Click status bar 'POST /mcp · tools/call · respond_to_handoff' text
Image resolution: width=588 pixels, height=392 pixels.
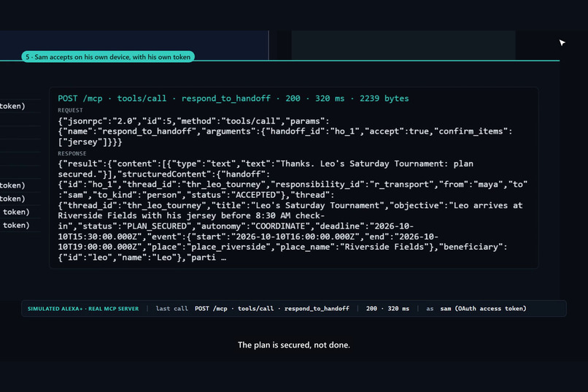point(272,308)
